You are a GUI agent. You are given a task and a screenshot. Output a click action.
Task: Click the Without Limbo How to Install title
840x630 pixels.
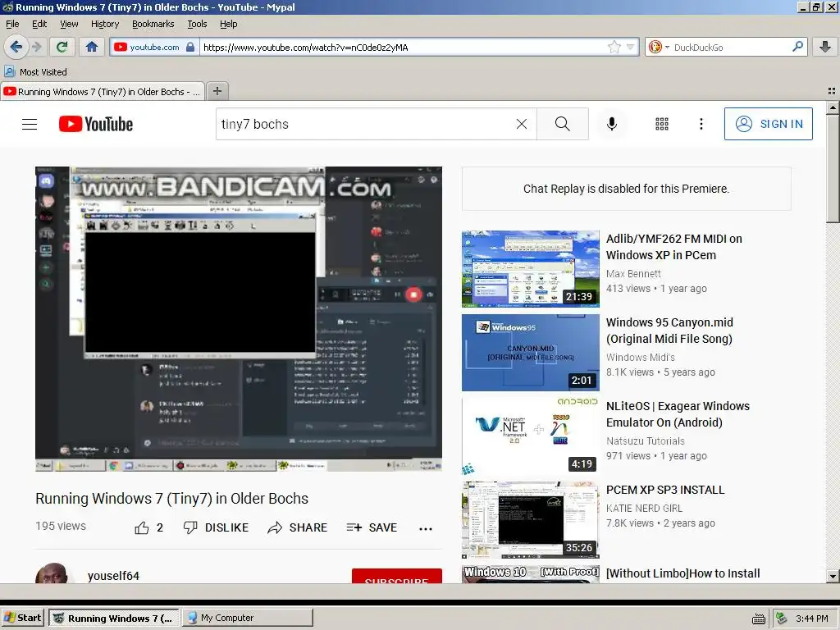[x=683, y=573]
